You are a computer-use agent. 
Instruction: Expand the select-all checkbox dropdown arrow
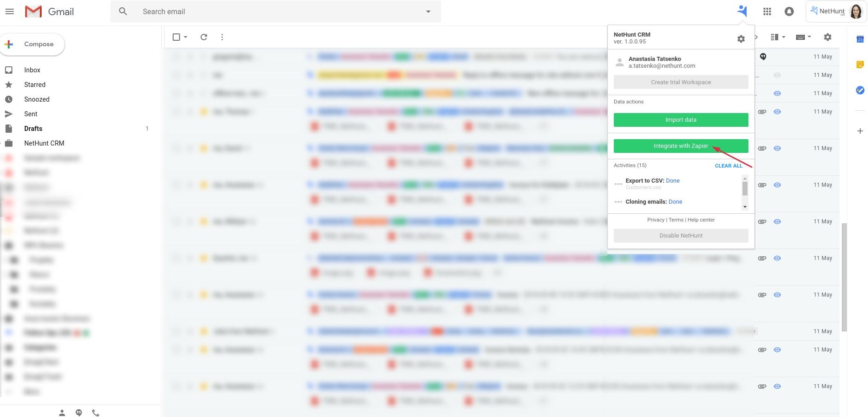186,37
